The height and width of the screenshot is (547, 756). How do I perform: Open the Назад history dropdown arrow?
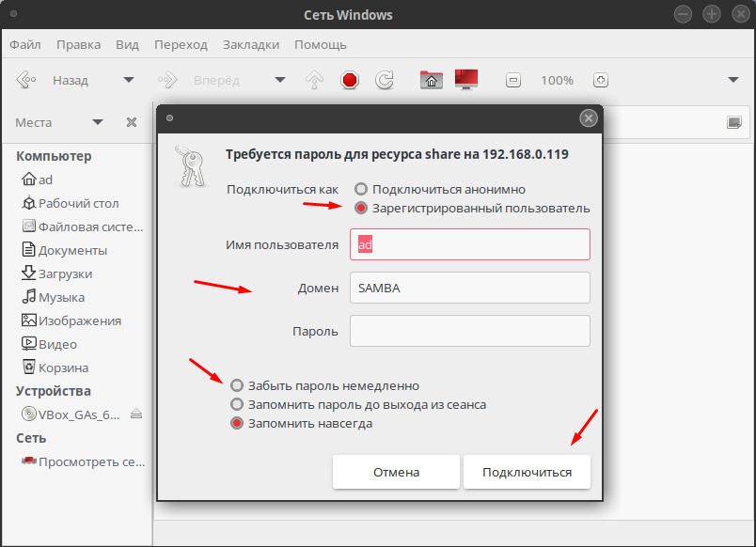(x=129, y=80)
